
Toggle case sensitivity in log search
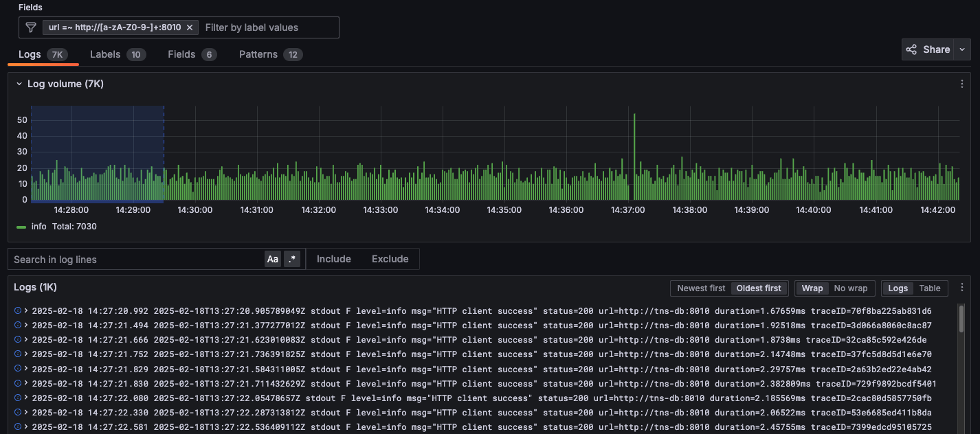pos(272,259)
